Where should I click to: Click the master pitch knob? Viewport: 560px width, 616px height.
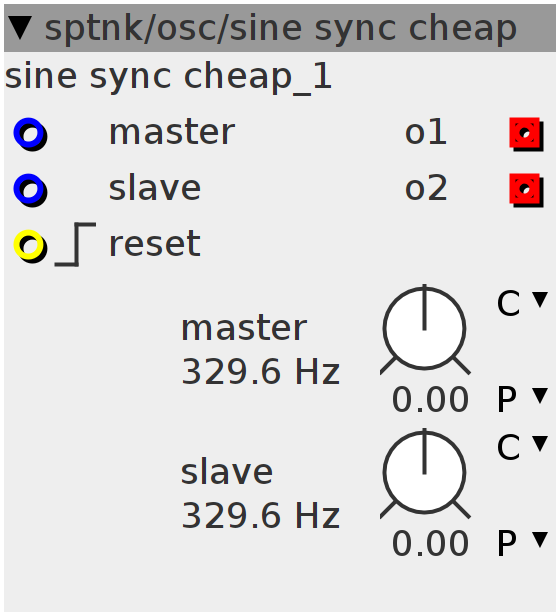425,329
